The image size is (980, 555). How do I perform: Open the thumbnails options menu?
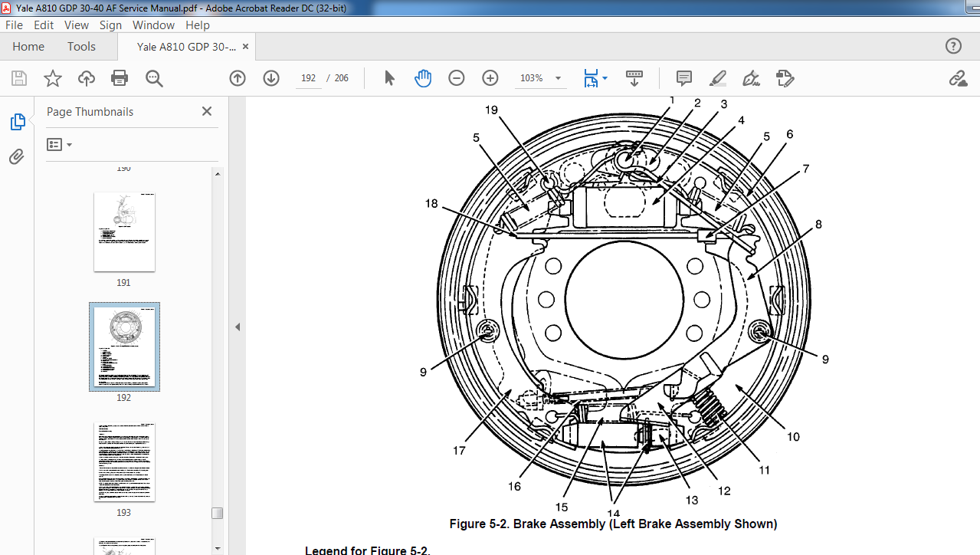point(59,144)
